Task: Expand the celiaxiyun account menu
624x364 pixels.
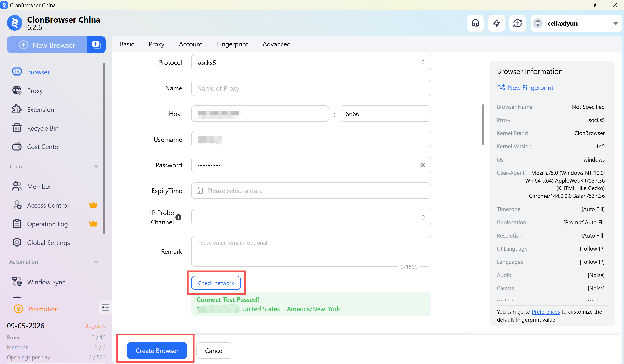Action: (x=616, y=23)
